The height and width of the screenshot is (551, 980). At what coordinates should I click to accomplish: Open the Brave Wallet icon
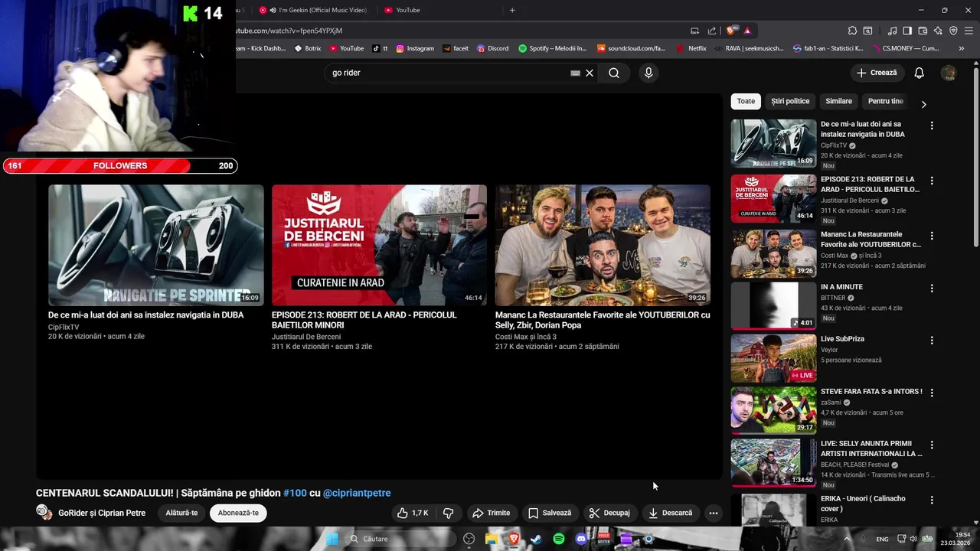pyautogui.click(x=923, y=31)
